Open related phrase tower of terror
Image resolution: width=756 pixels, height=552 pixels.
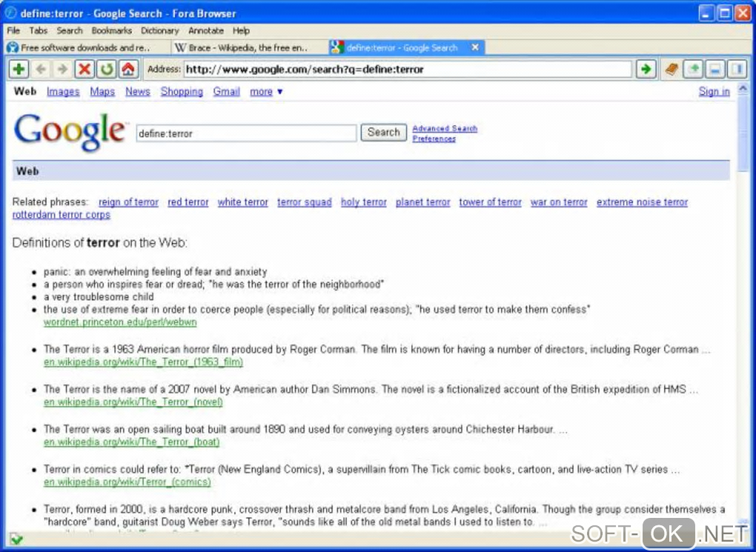pos(491,202)
